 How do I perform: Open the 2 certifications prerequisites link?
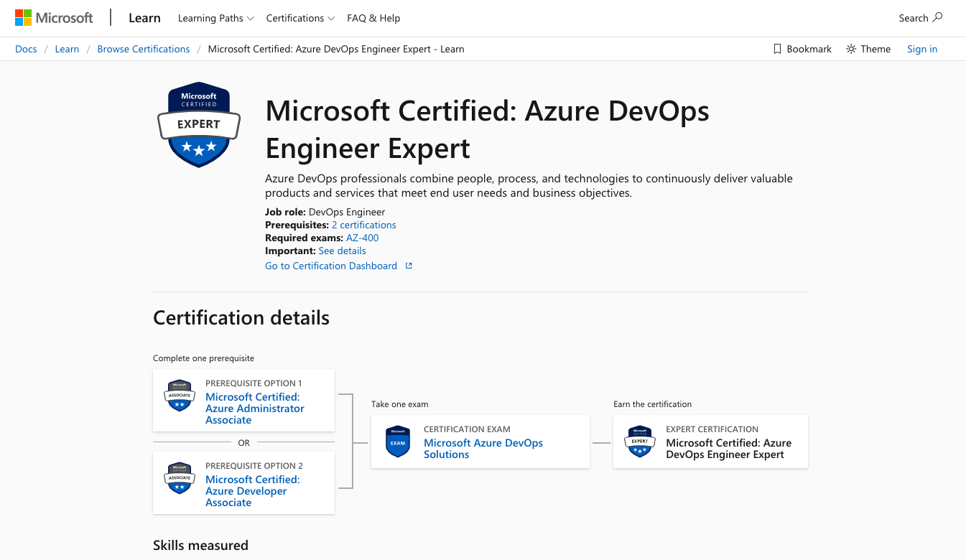coord(364,224)
